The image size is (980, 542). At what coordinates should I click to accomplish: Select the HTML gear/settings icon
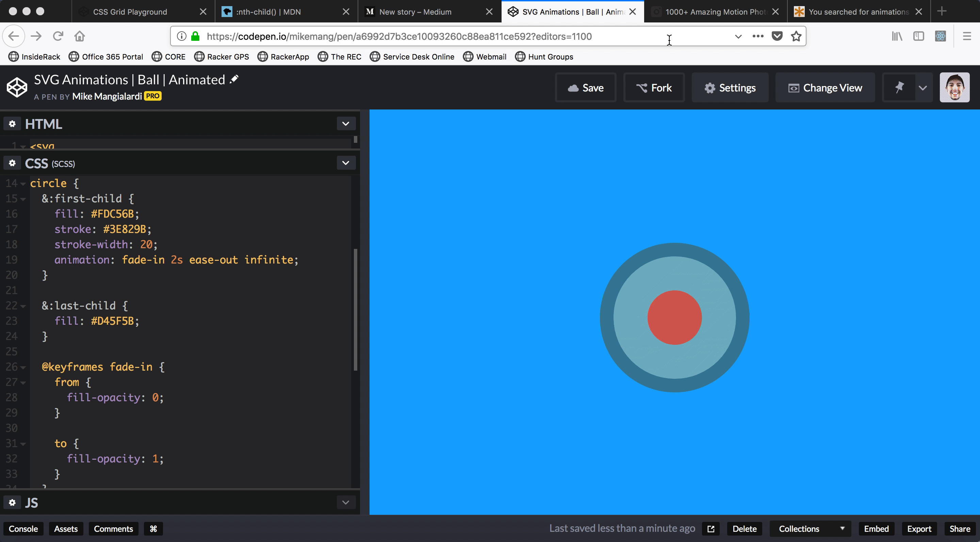(x=11, y=123)
